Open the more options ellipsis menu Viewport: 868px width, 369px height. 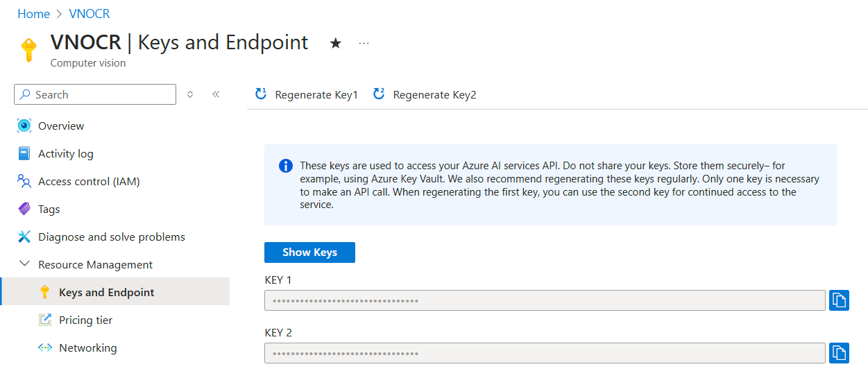point(364,43)
